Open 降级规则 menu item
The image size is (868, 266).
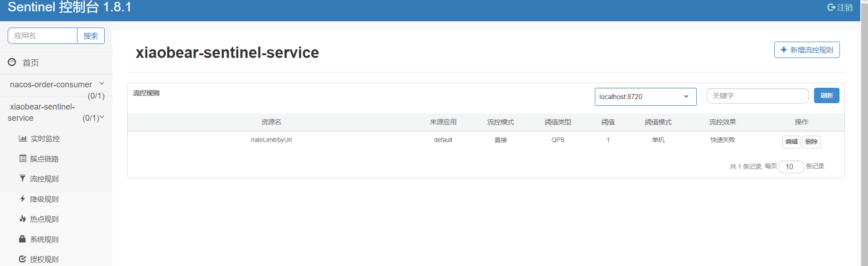click(44, 199)
